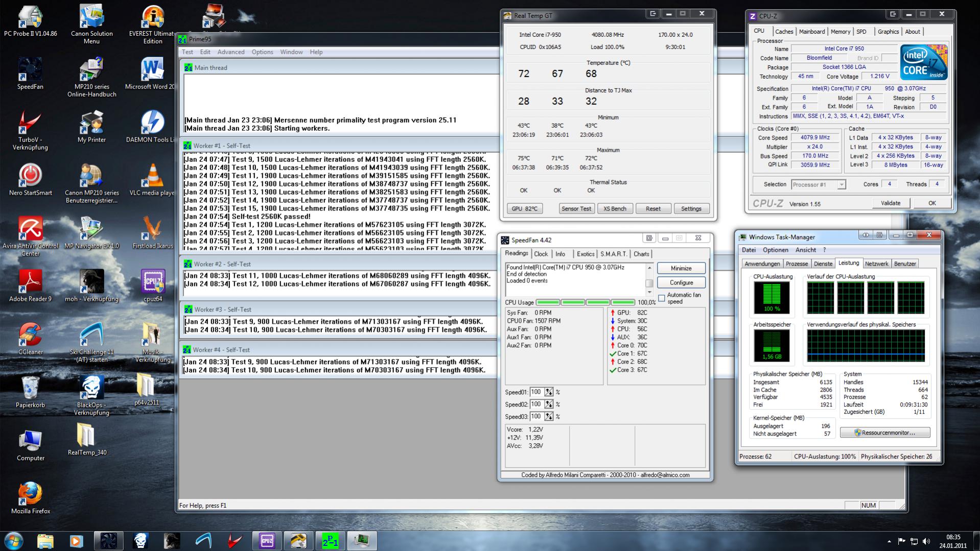Open MP Navigator EX 1.0 icon
Viewport: 980px width, 551px height.
pos(92,233)
